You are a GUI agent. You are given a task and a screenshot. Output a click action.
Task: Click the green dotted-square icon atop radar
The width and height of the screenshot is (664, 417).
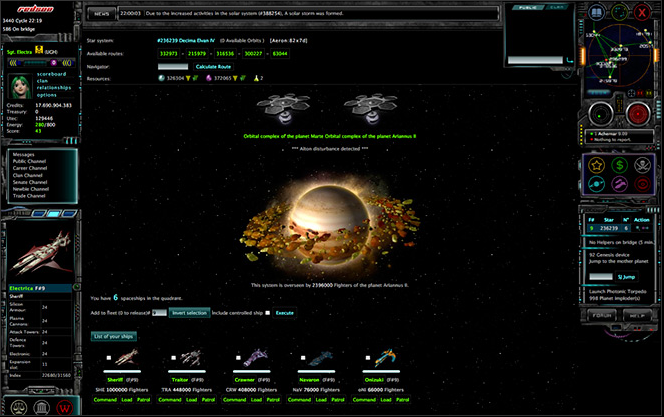[x=620, y=12]
